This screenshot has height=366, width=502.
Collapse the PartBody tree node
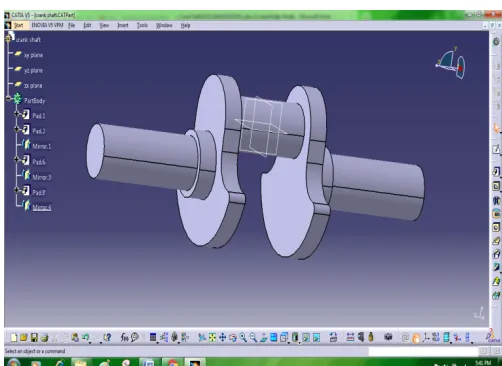[x=8, y=98]
